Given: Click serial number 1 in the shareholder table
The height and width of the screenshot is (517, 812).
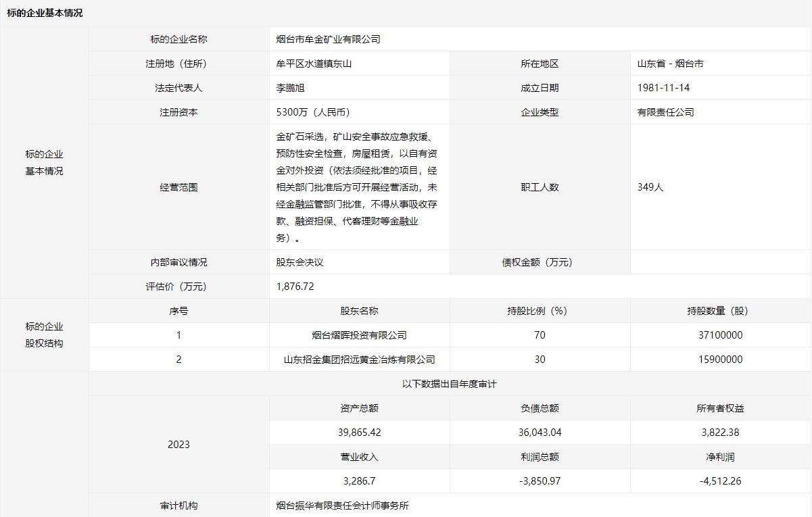Looking at the screenshot, I should coord(178,335).
